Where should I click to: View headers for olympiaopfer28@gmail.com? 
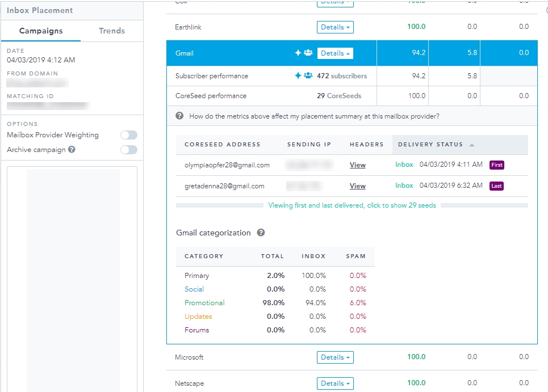point(358,165)
